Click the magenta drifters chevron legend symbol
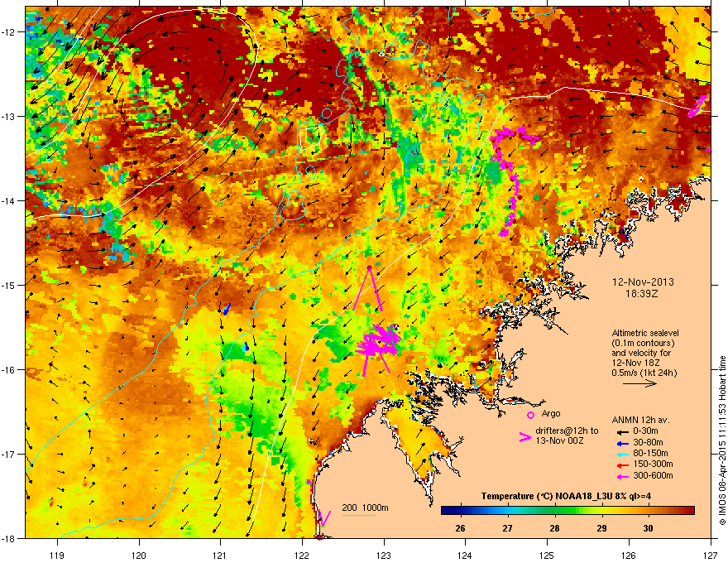The image size is (728, 563). [x=524, y=437]
